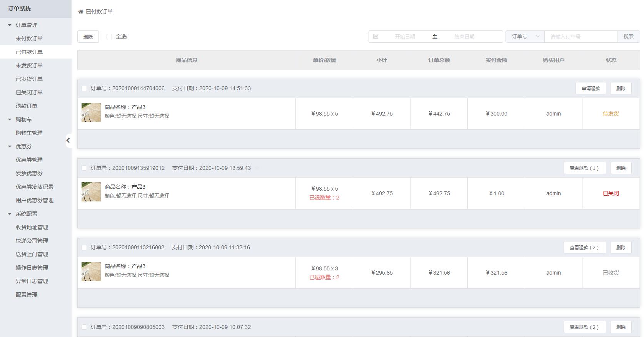The width and height of the screenshot is (644, 337).
Task: Open product thumbnail of order 20201009135919012
Action: (x=91, y=192)
